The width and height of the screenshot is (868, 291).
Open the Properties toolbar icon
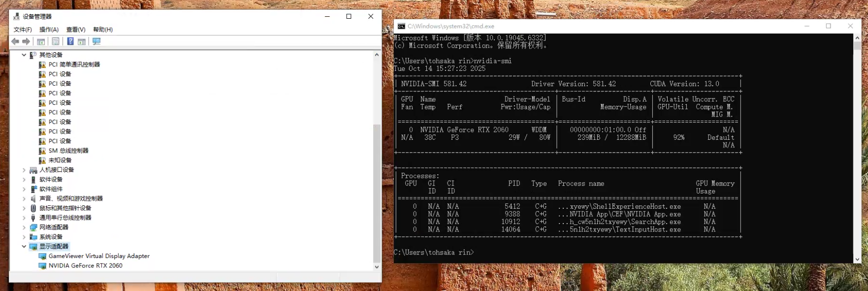[x=56, y=42]
